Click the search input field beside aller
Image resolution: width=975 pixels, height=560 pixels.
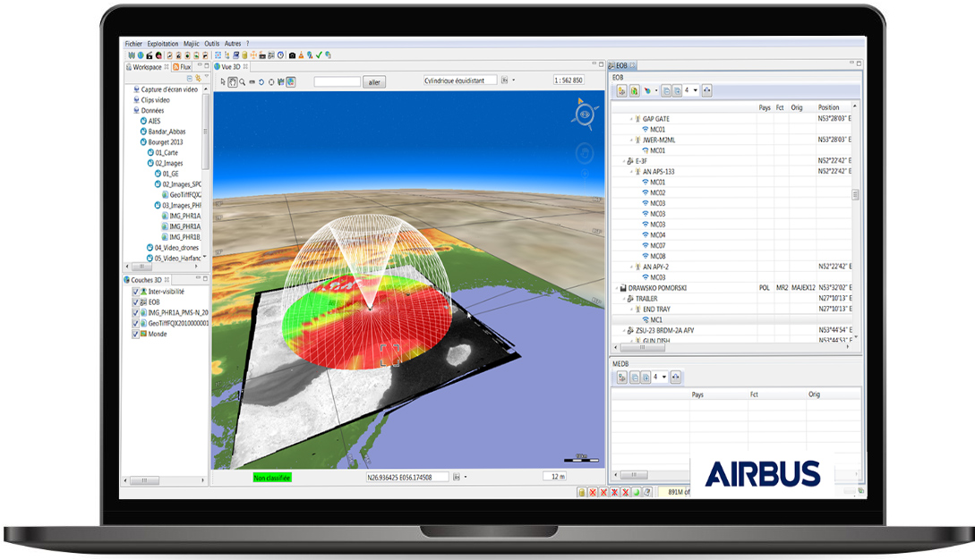click(337, 81)
